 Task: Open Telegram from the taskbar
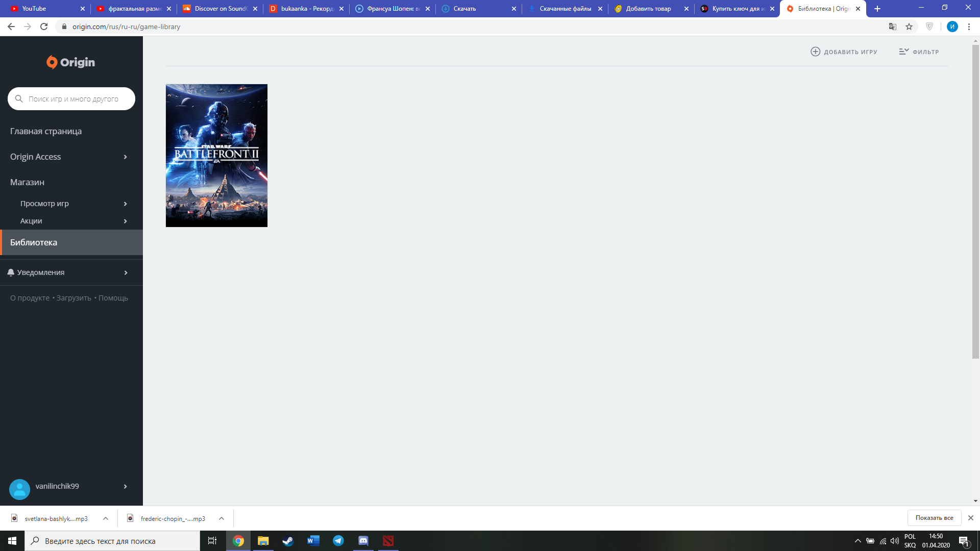(338, 541)
